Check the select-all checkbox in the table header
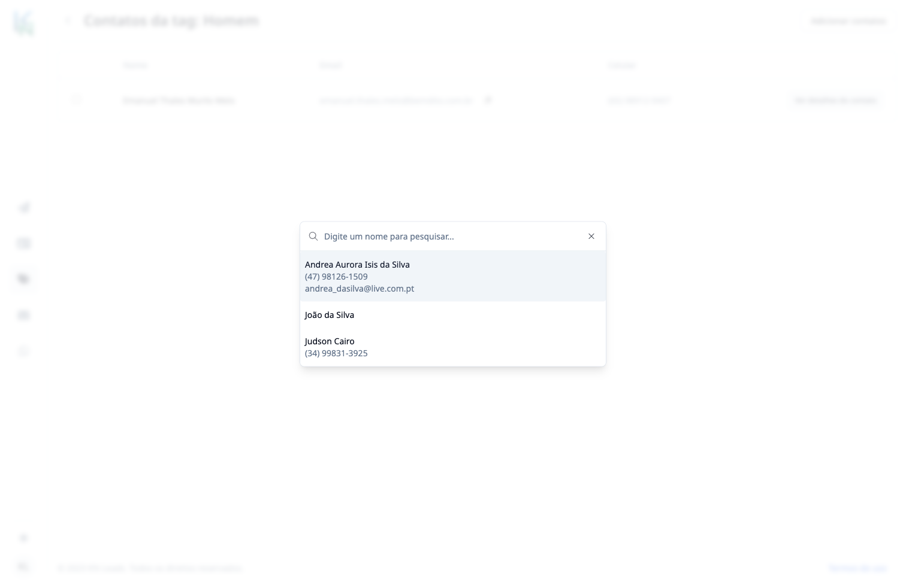Image resolution: width=906 pixels, height=588 pixels. 60,78
